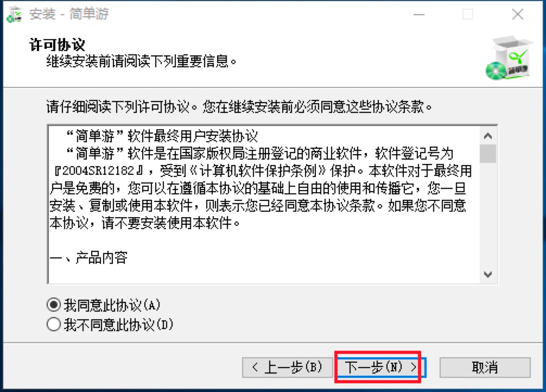Viewport: 546px width, 392px height.
Task: Click the 『2004SR12182』 registration number in license text
Action: 99,170
